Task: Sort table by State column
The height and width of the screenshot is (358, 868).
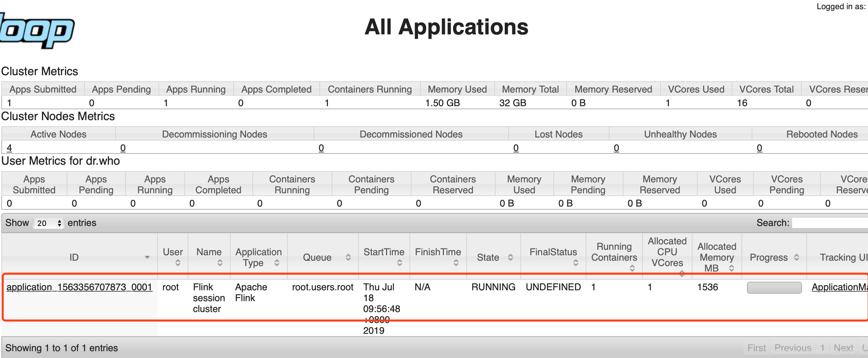Action: tap(494, 257)
